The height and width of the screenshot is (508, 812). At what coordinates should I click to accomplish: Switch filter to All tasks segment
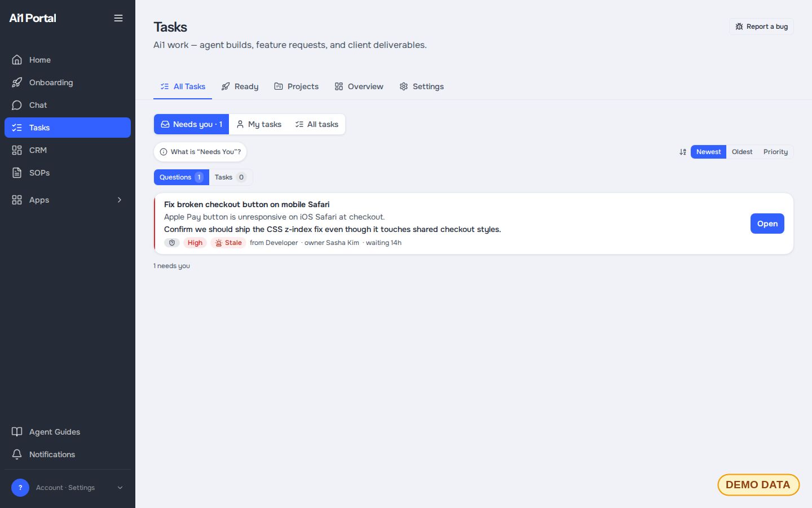coord(317,124)
